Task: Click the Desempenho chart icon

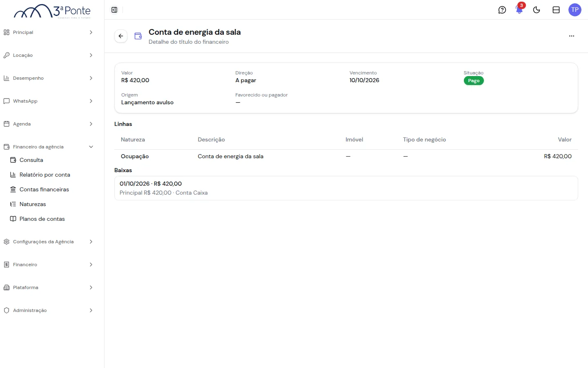Action: click(x=7, y=78)
